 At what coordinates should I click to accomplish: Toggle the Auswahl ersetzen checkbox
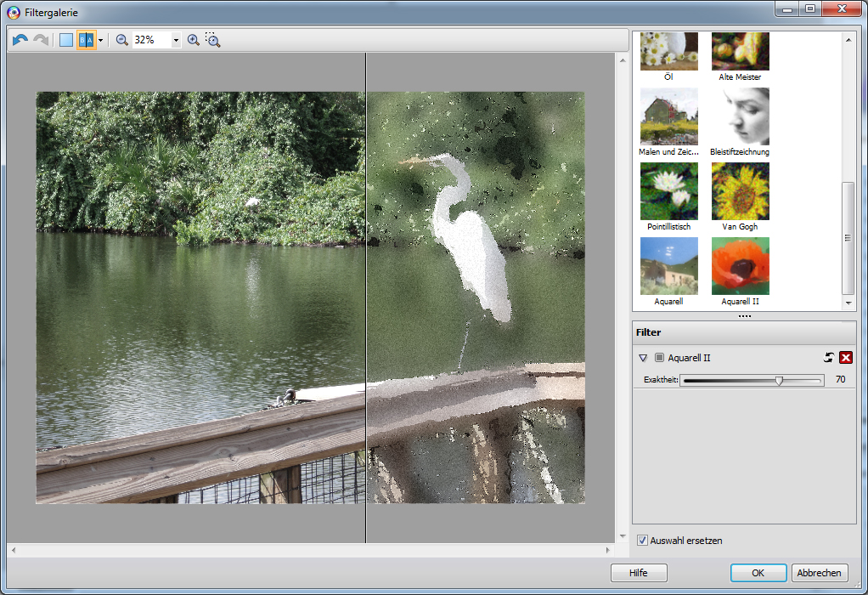[x=642, y=540]
